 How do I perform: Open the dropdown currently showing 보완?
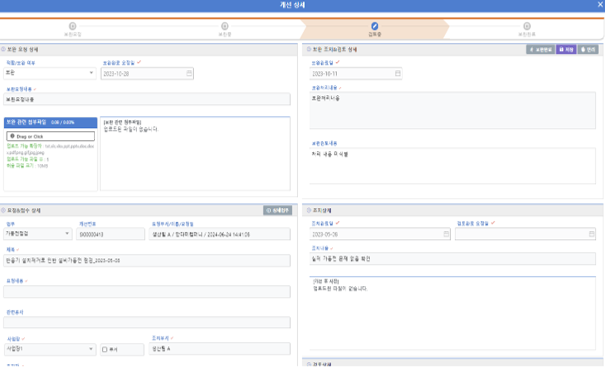50,73
